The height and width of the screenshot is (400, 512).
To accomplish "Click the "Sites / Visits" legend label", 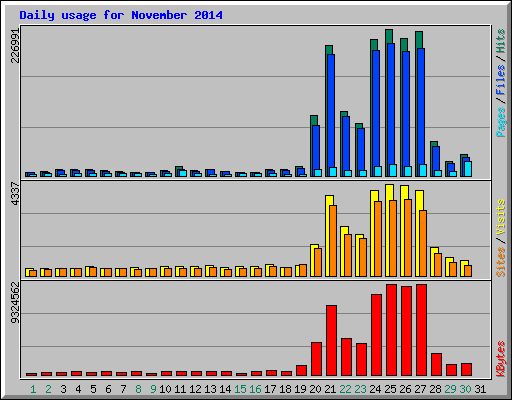I will (x=501, y=238).
